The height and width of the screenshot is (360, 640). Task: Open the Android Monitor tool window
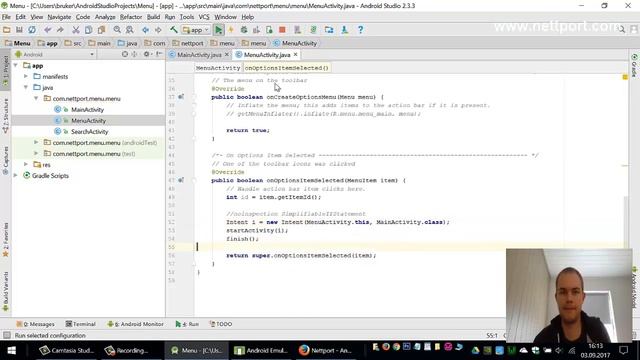pyautogui.click(x=135, y=324)
